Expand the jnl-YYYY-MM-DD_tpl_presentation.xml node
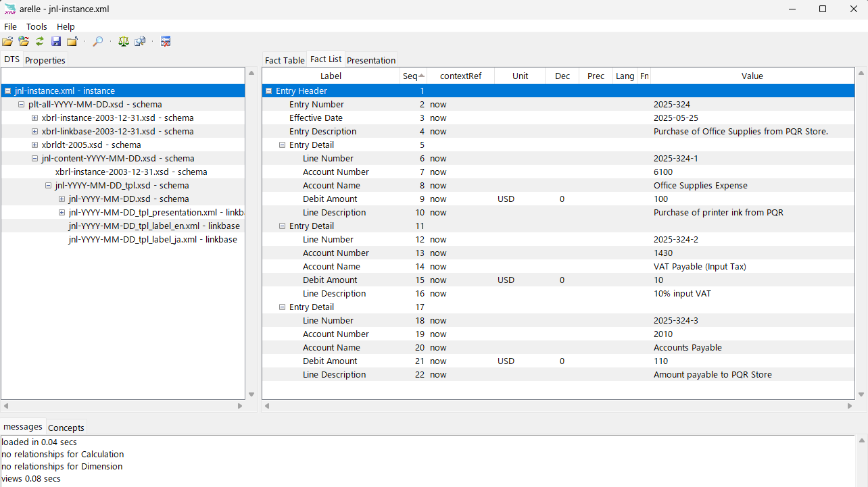 coord(62,212)
